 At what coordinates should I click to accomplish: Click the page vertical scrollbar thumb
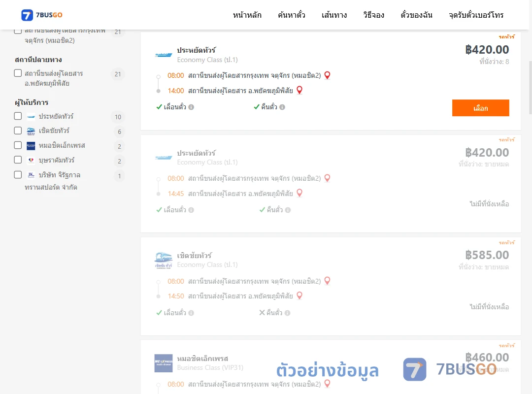pyautogui.click(x=531, y=88)
